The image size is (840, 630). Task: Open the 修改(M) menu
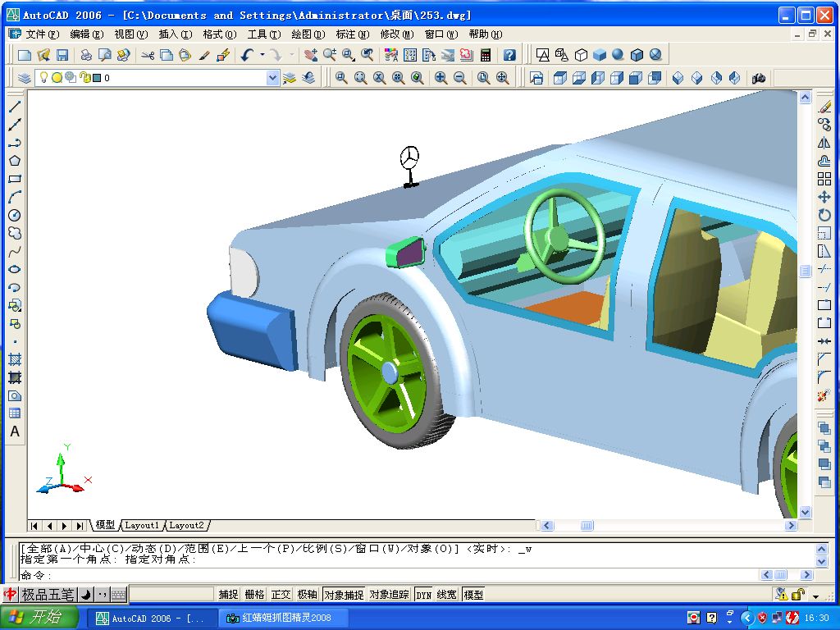397,34
